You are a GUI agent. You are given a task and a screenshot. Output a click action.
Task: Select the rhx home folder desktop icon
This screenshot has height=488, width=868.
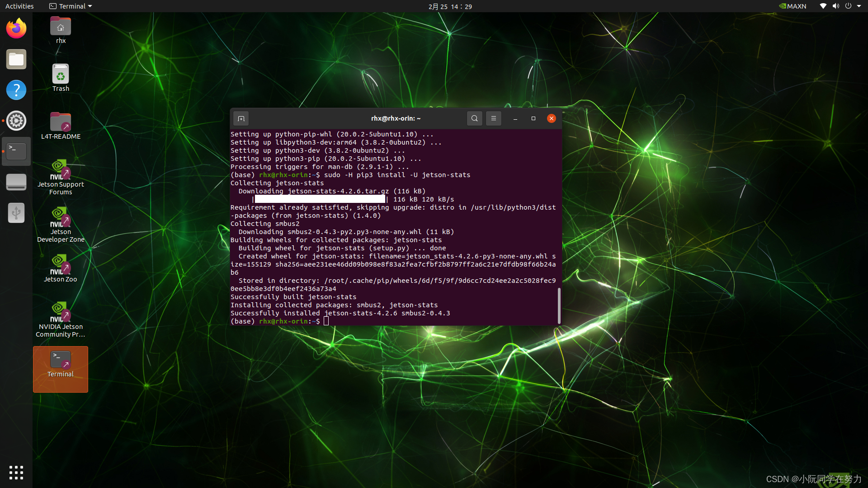61,30
